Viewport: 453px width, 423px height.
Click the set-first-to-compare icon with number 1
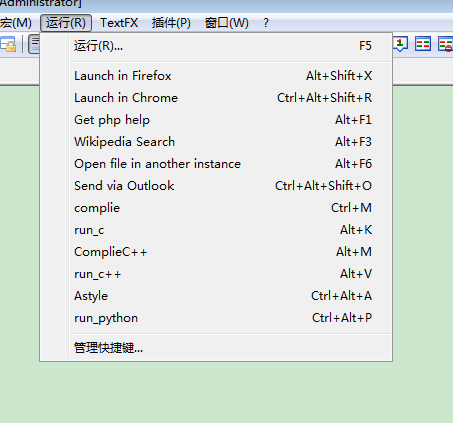tap(400, 44)
